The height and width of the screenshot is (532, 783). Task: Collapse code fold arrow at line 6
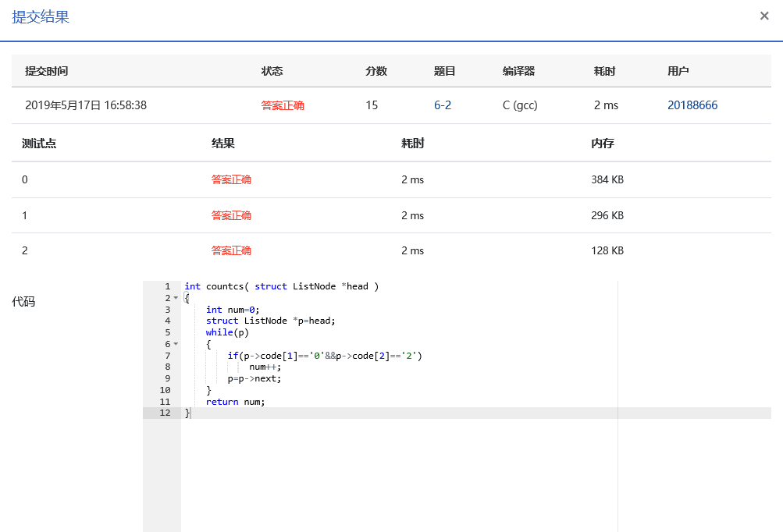[x=176, y=344]
